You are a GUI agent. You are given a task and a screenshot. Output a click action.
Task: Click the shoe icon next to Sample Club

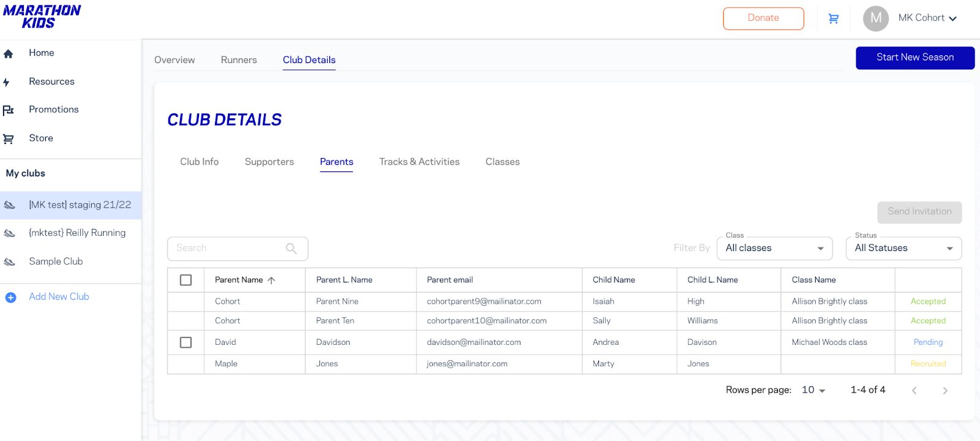[10, 262]
